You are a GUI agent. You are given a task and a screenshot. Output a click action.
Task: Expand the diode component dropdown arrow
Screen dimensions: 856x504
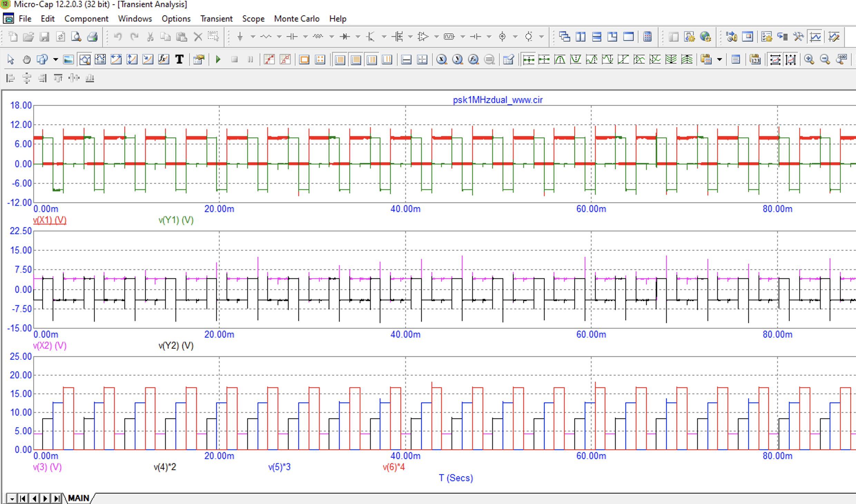(x=358, y=37)
